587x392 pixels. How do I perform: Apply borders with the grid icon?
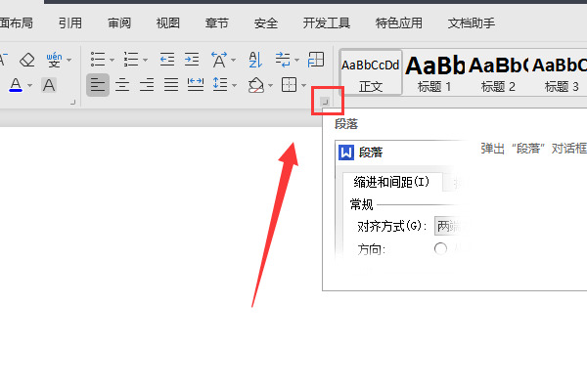pyautogui.click(x=289, y=85)
